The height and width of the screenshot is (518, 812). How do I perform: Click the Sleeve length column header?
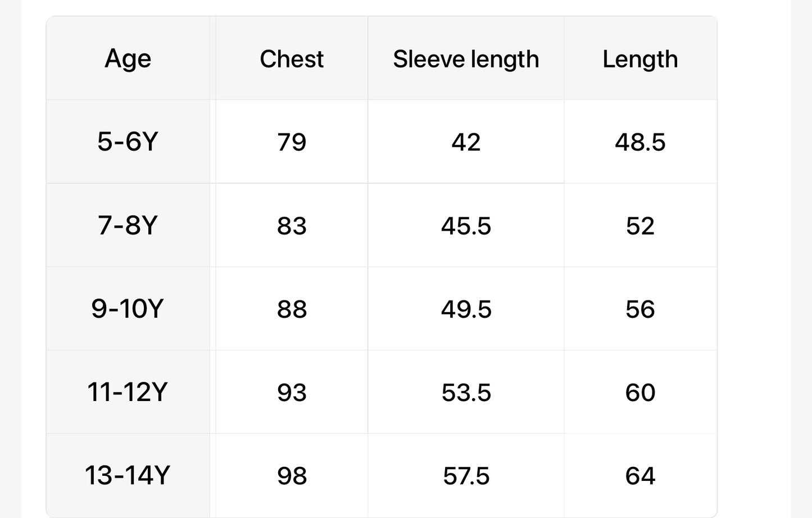pyautogui.click(x=466, y=59)
